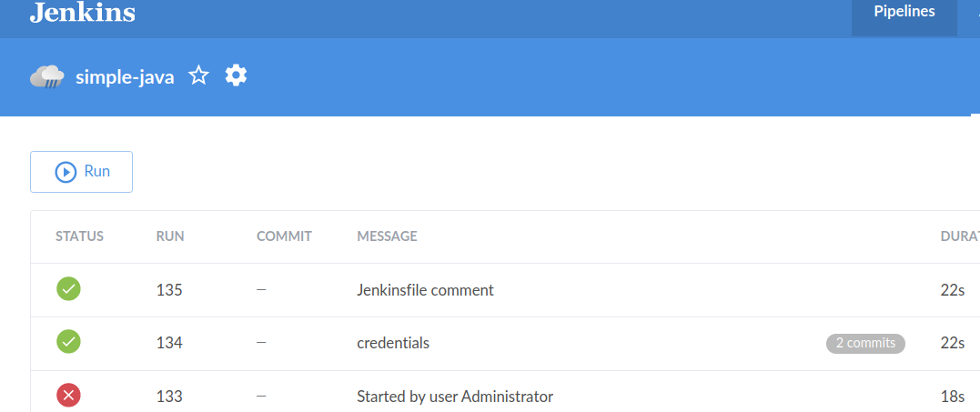Open 'Started by user Administrator' entry
Image resolution: width=980 pixels, height=412 pixels.
click(x=455, y=397)
